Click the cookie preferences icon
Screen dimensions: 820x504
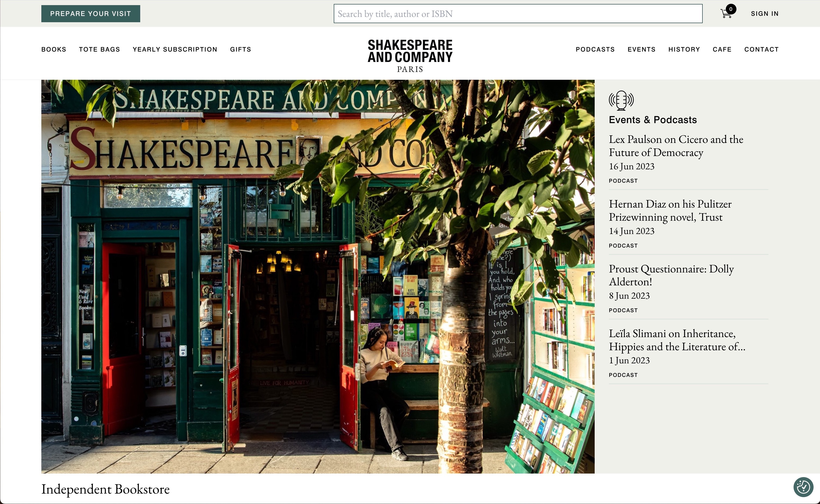point(803,487)
